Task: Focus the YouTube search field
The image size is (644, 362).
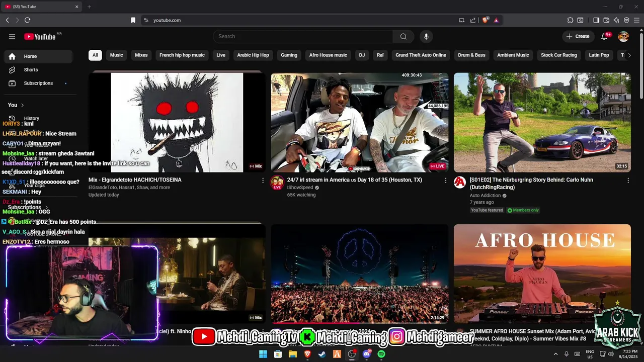Action: [303, 36]
